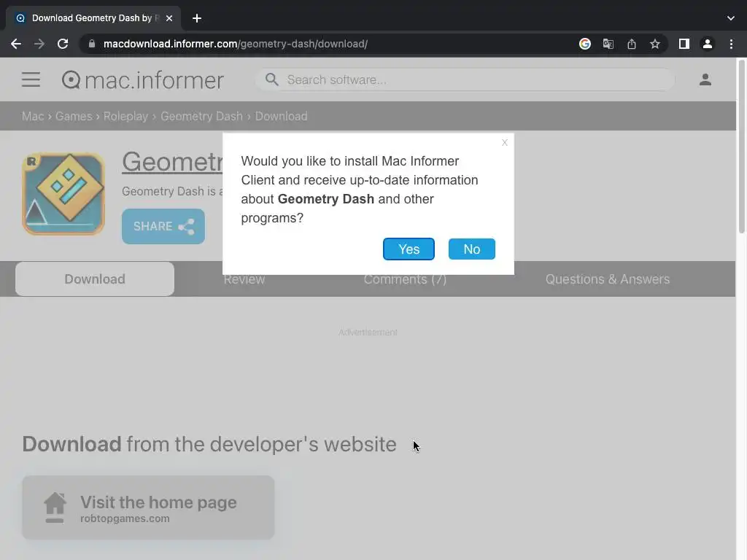Open Chrome three-dot menu
The width and height of the screenshot is (747, 560).
coord(731,44)
